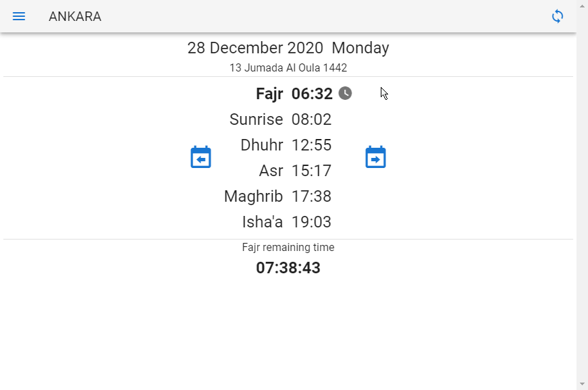This screenshot has height=390, width=588.
Task: Click the clock icon beside Fajr
Action: [x=345, y=93]
